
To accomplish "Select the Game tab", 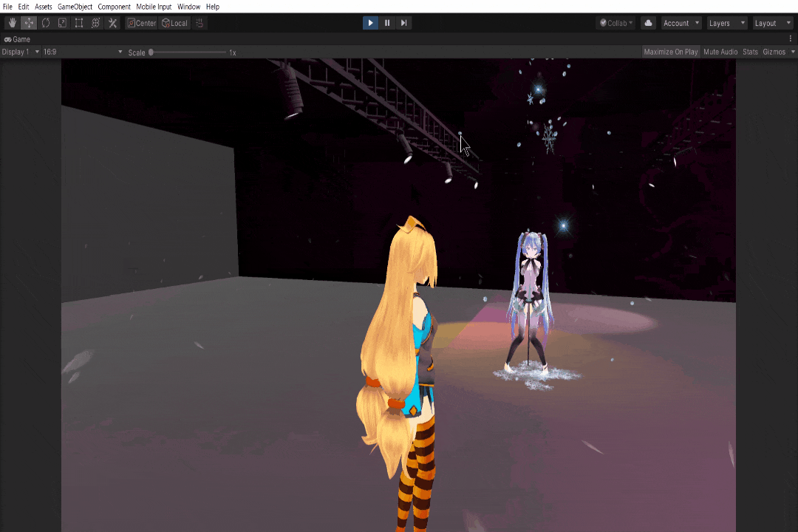I will click(17, 39).
